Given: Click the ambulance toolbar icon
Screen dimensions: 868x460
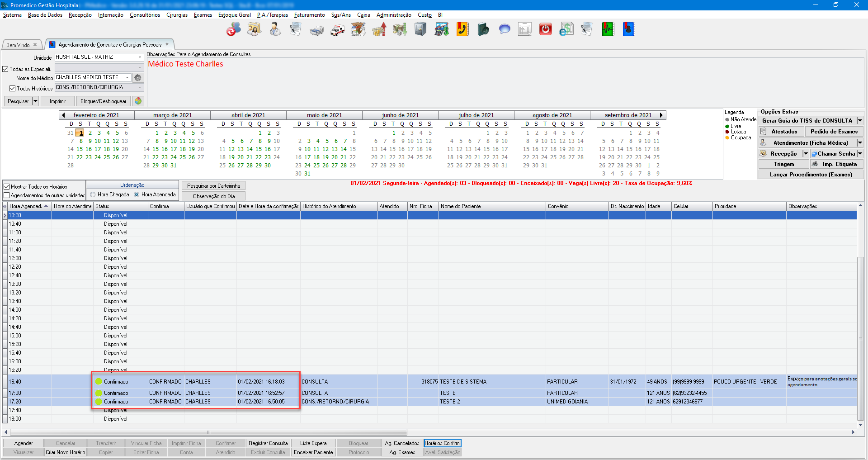Looking at the screenshot, I should click(337, 30).
